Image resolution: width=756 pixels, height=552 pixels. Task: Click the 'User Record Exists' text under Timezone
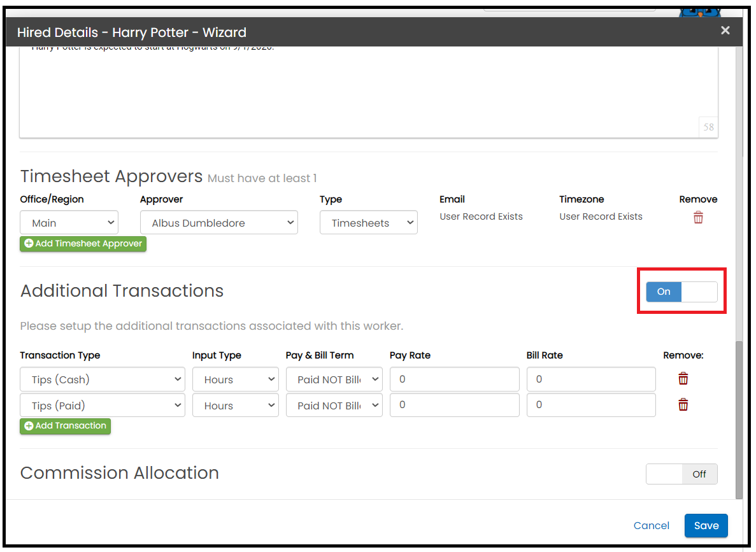(x=601, y=216)
